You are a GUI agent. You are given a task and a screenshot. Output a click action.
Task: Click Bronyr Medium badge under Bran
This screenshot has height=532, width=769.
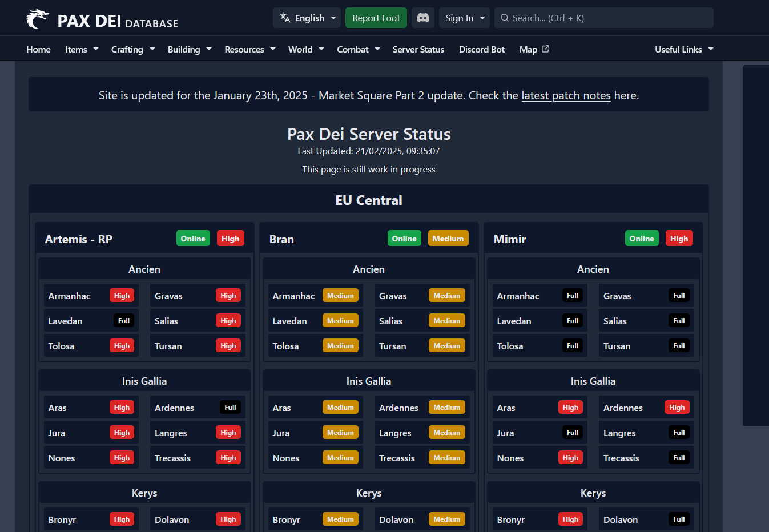click(x=341, y=519)
